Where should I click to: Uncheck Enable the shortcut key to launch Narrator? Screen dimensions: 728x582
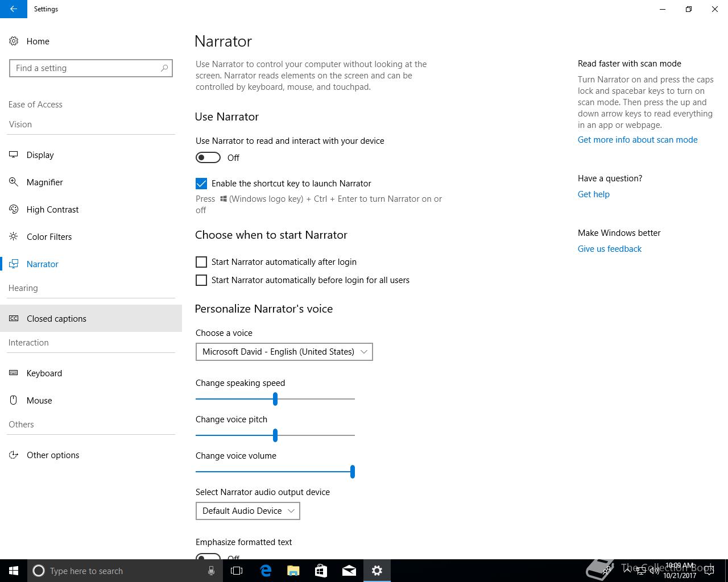(x=201, y=184)
